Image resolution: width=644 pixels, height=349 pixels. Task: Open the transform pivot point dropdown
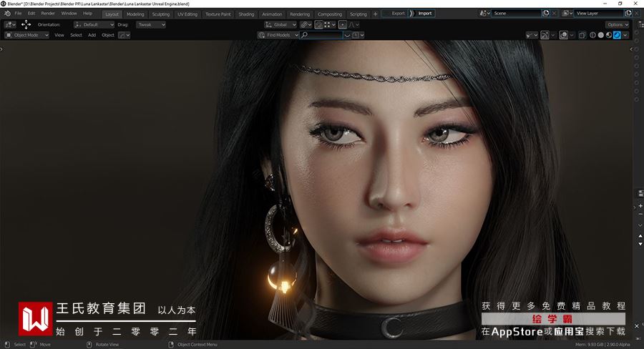coord(305,24)
